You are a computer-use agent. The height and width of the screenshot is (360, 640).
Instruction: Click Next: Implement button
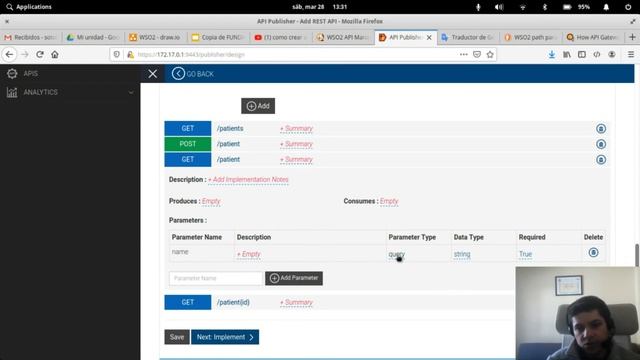(x=225, y=337)
